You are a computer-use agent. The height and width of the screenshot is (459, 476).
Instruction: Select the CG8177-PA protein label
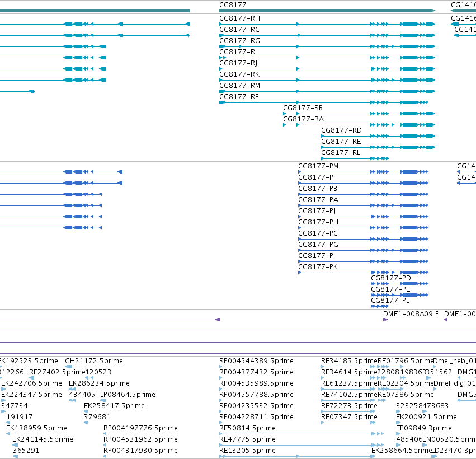(318, 200)
